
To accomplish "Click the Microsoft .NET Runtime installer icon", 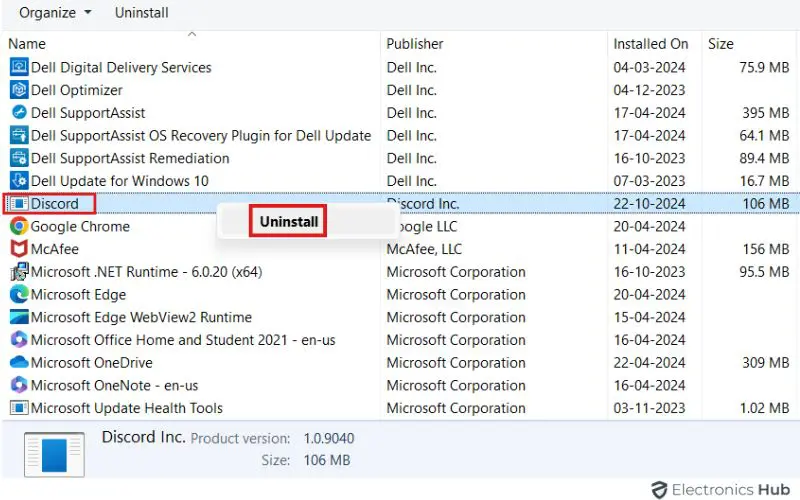I will pos(19,272).
